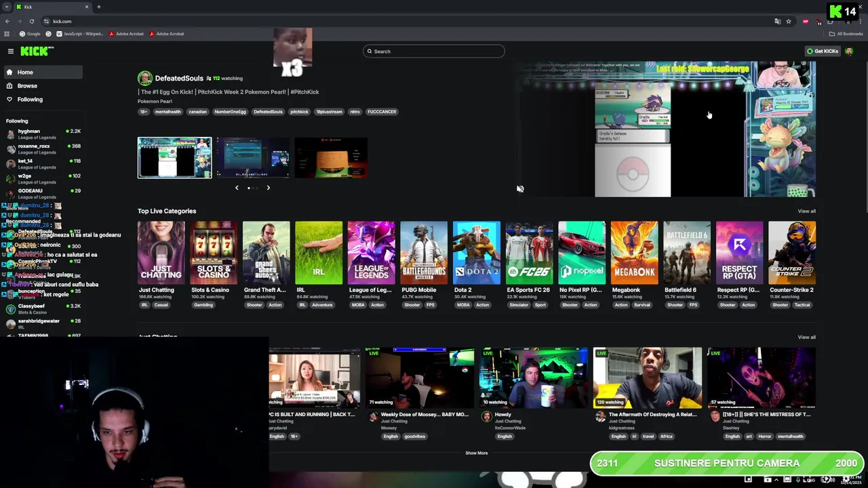868x488 pixels.
Task: Open the PUBG Mobile category card
Action: coord(424,253)
